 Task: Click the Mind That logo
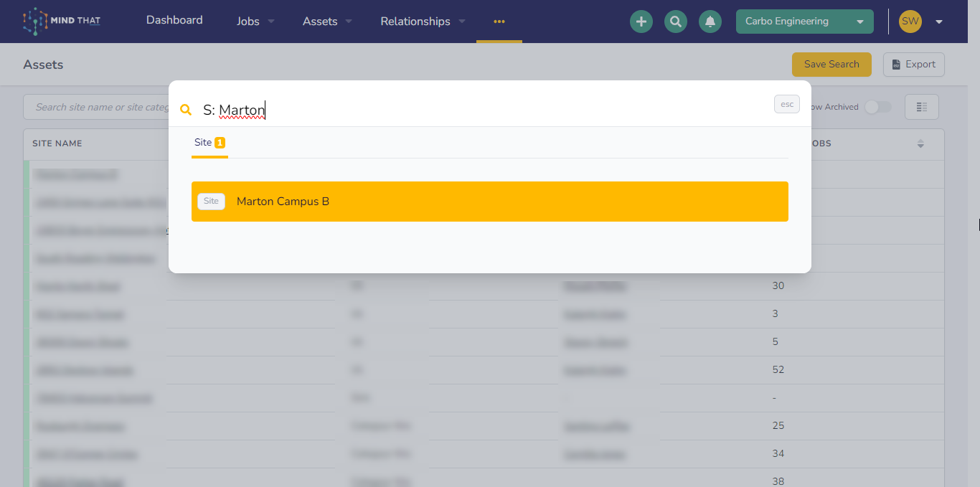[62, 22]
